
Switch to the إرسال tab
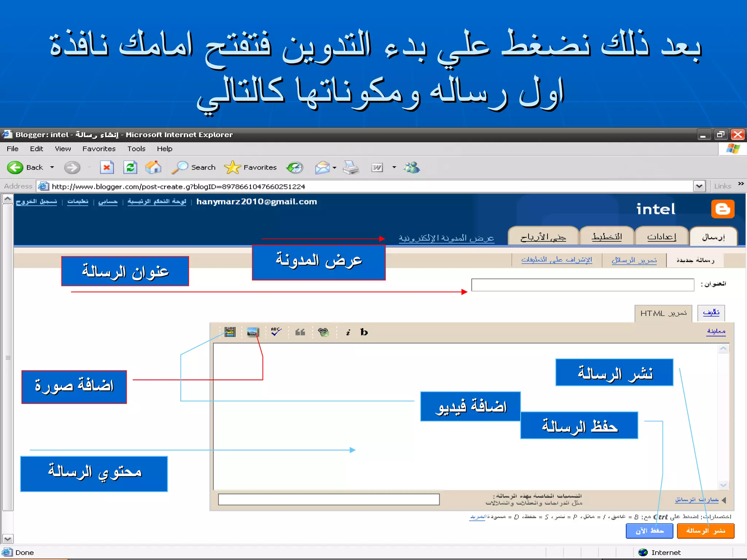tap(713, 237)
